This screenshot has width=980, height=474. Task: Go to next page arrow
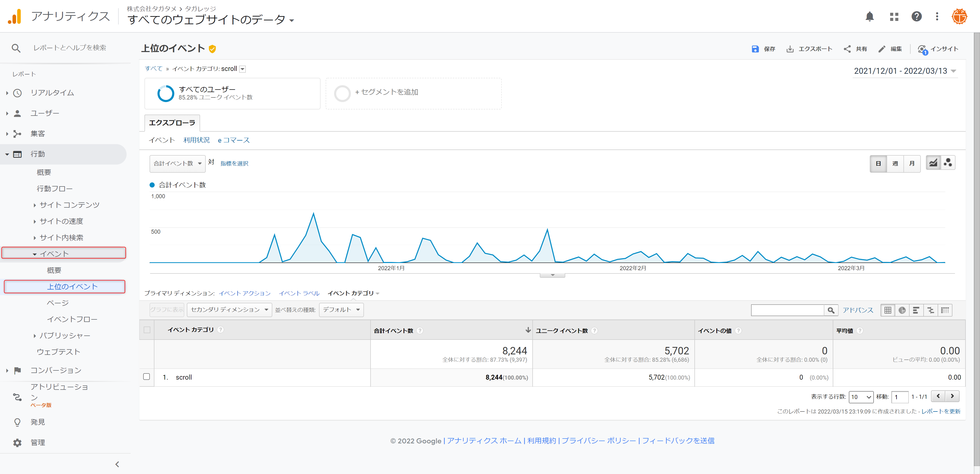pos(952,396)
